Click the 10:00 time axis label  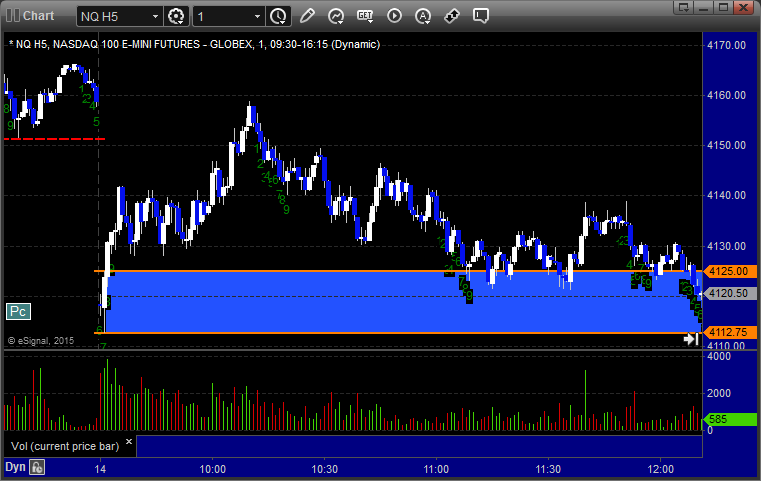pos(213,469)
